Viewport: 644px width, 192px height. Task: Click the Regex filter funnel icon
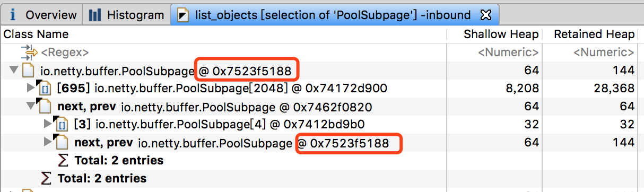pos(28,52)
